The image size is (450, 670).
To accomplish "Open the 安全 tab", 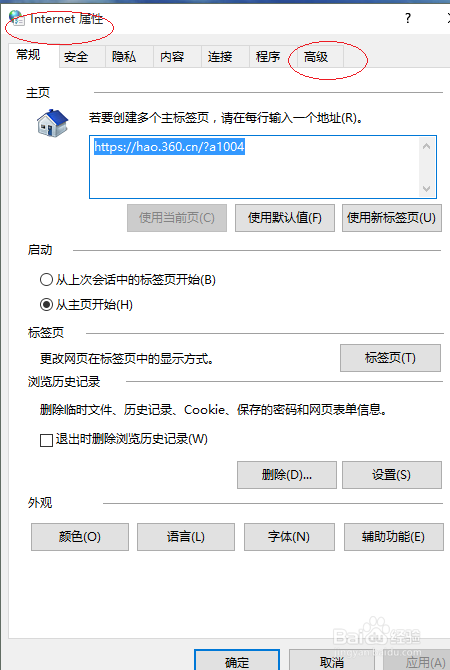I will tap(76, 57).
